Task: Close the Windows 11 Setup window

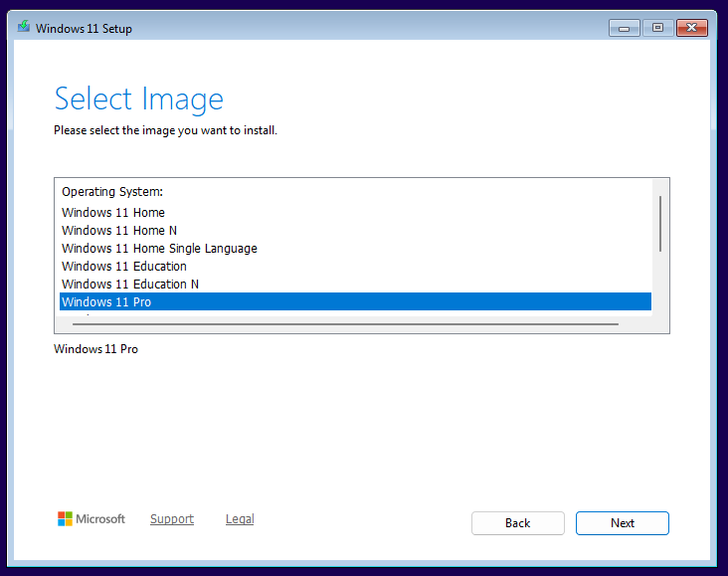Action: [x=692, y=28]
